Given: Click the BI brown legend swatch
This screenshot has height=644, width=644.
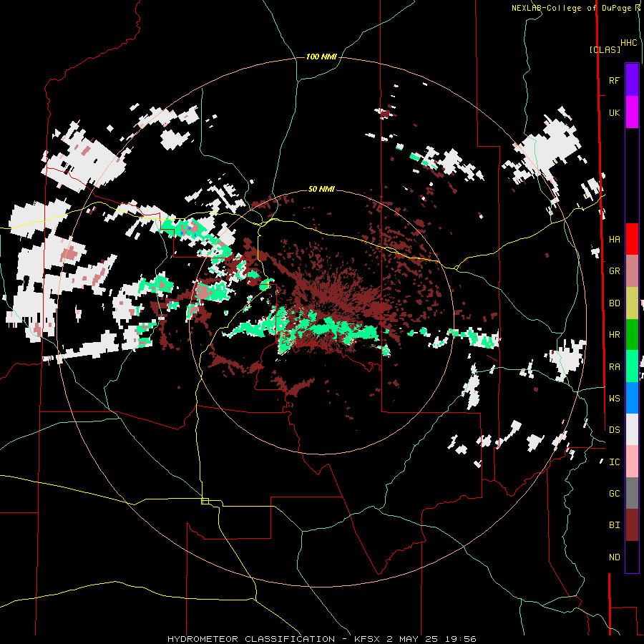Looking at the screenshot, I should [632, 525].
